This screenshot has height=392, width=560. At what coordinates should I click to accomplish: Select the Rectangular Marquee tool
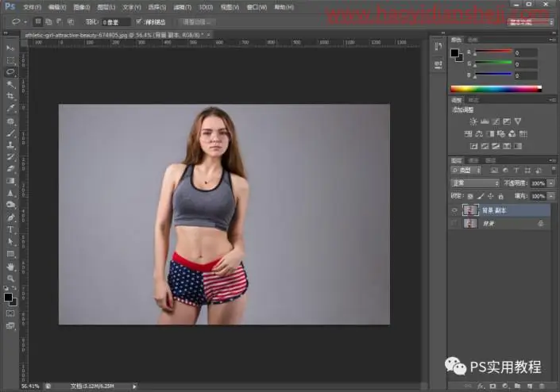(10, 60)
